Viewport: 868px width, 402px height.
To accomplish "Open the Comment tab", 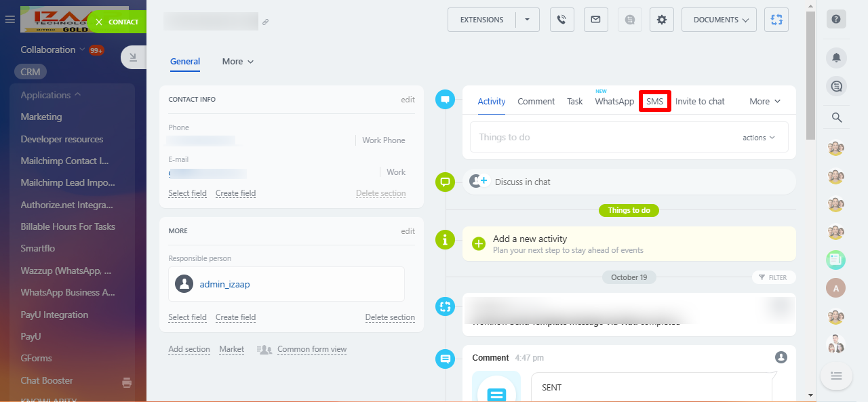I will [x=536, y=101].
